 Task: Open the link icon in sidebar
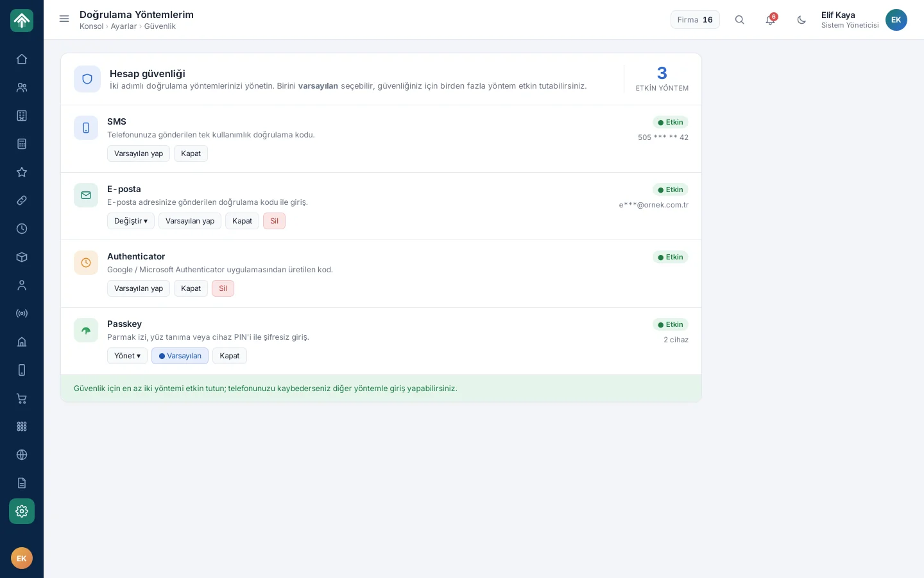22,200
